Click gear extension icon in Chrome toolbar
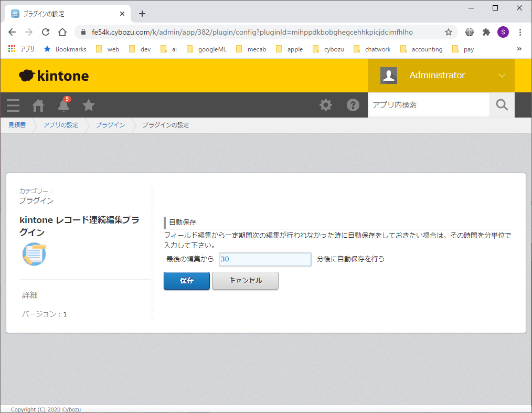The height and width of the screenshot is (413, 532). point(470,32)
